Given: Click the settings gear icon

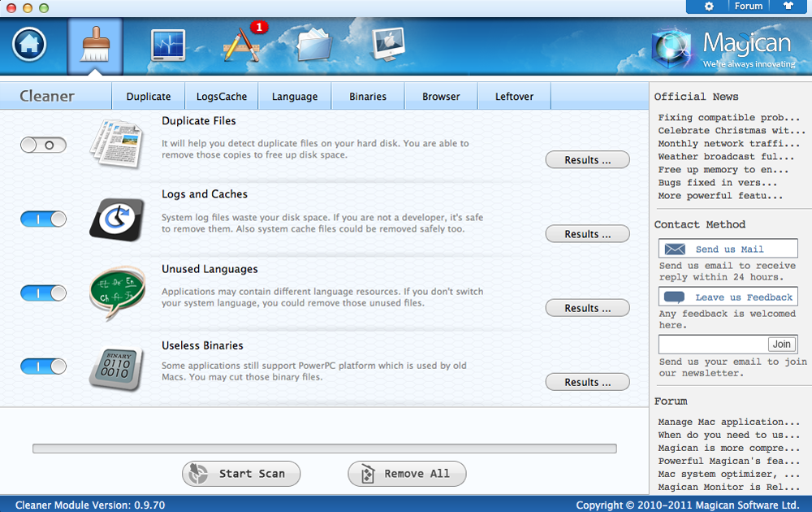Looking at the screenshot, I should point(709,7).
